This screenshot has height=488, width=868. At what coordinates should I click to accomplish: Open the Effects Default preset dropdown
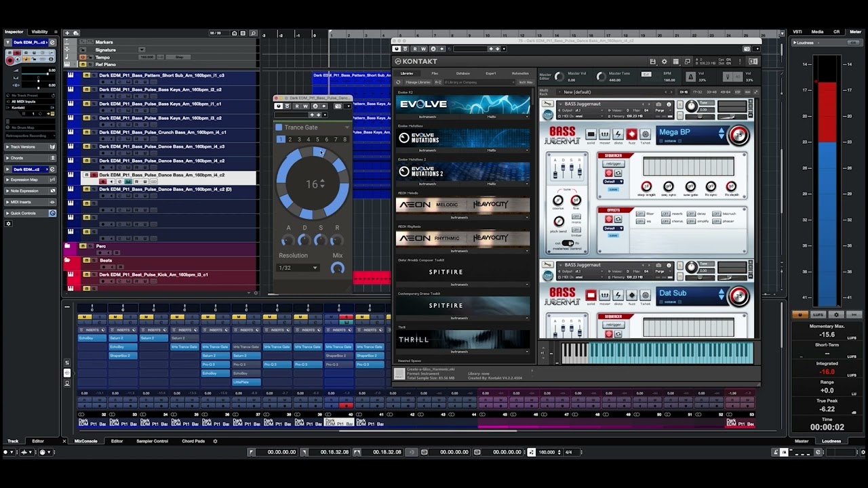click(x=614, y=228)
